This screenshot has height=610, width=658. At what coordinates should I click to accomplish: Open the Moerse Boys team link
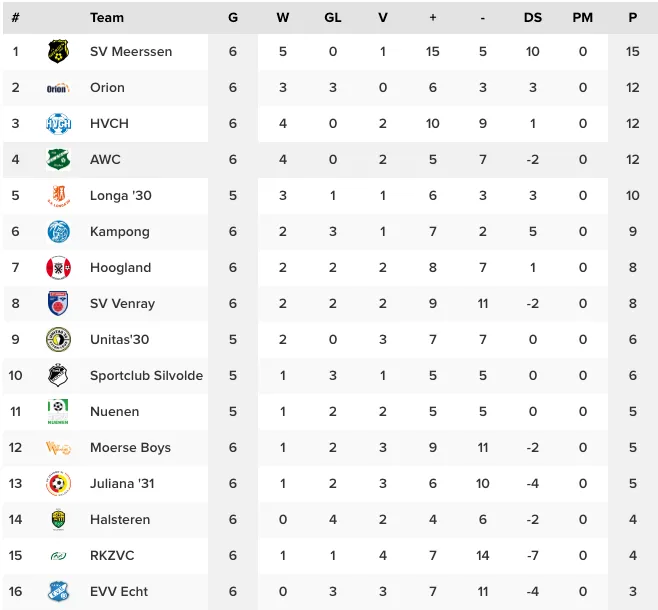pyautogui.click(x=130, y=448)
